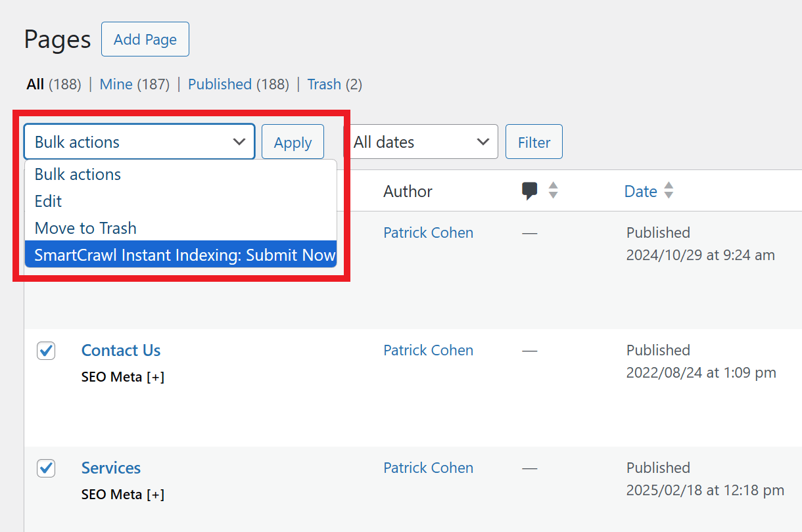Open the Bulk actions dropdown

(x=139, y=142)
